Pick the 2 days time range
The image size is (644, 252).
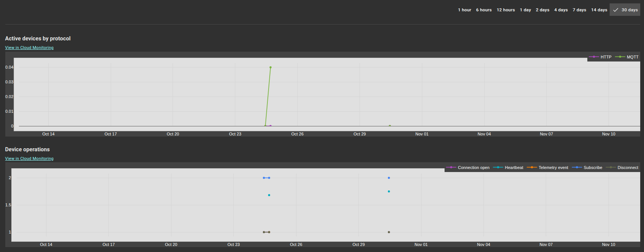pos(542,10)
